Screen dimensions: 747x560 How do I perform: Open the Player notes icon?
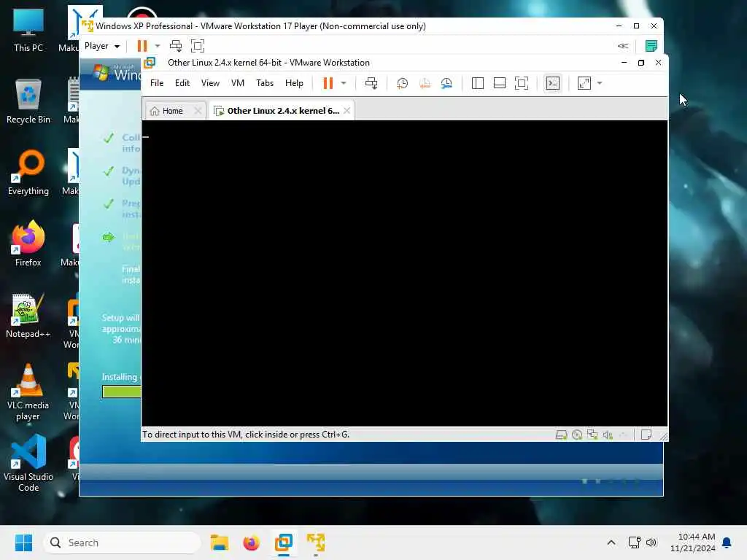651,46
